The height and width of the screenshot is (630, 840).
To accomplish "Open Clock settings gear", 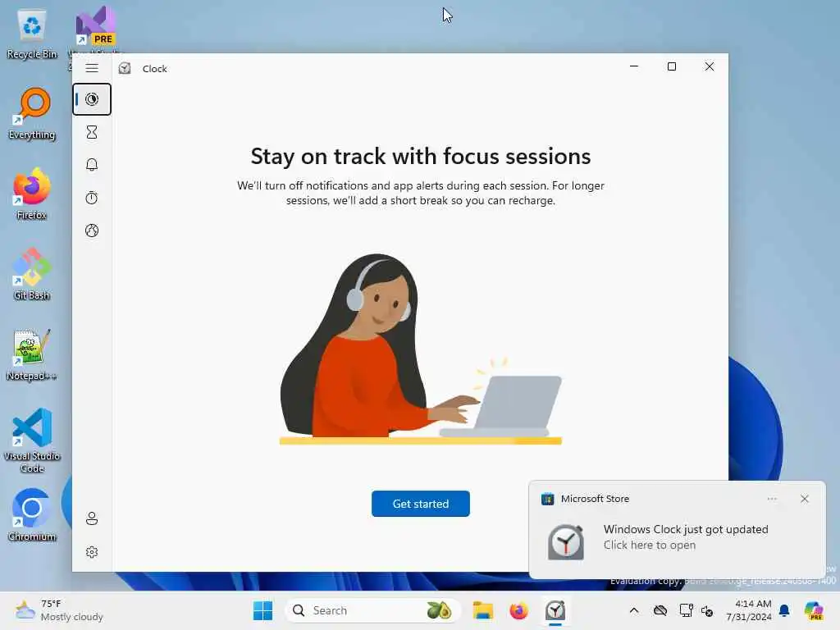I will coord(92,552).
